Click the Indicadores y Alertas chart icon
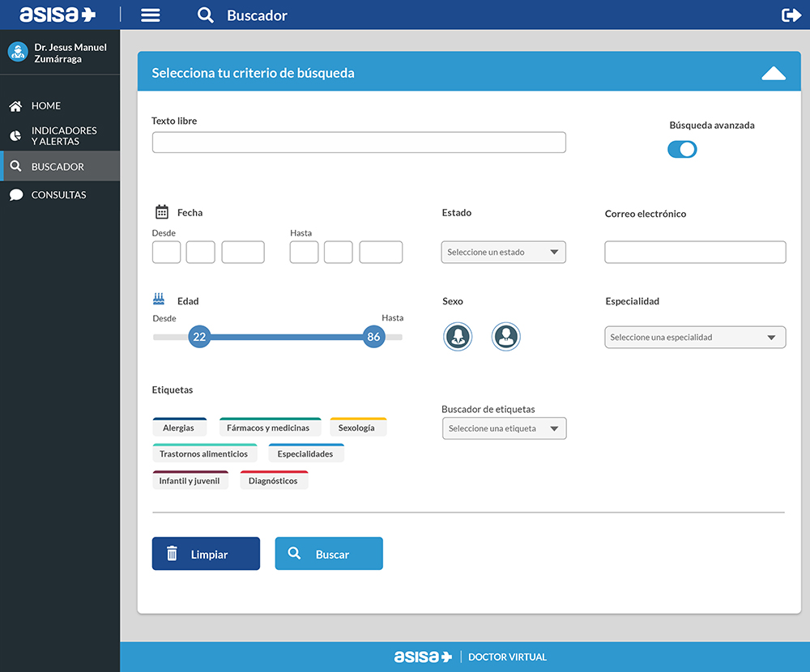 15,136
